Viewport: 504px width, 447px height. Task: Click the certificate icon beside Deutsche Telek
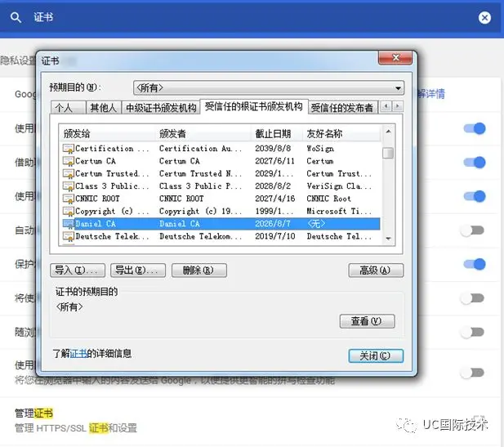click(68, 236)
